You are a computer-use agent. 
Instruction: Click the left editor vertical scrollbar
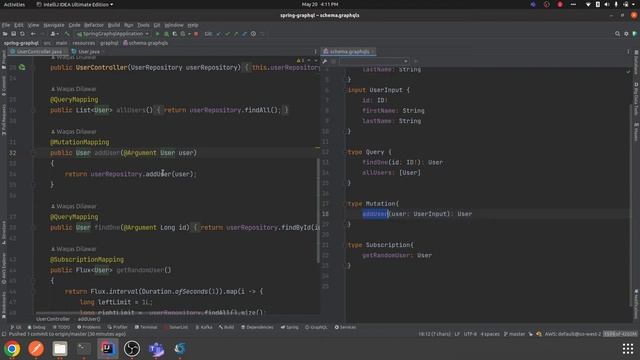coord(318,210)
